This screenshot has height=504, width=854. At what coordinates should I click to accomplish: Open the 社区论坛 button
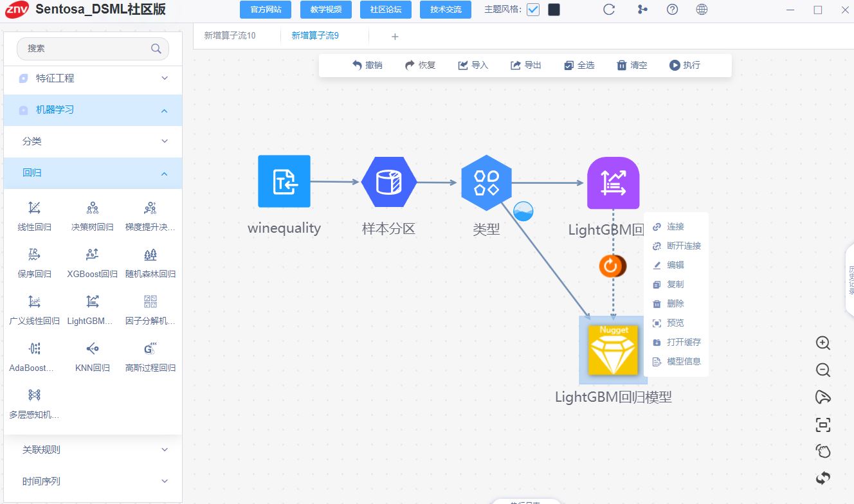pos(386,10)
